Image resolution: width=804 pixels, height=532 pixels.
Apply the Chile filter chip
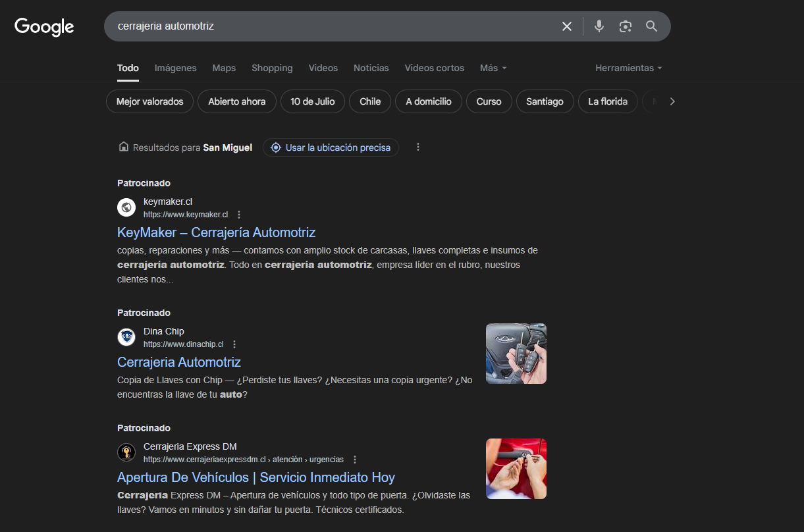coord(370,101)
